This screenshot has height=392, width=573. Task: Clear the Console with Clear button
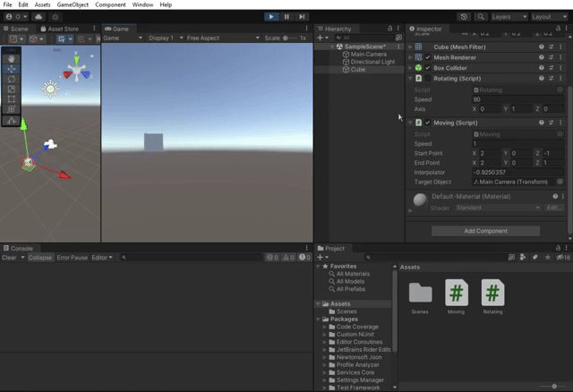tap(8, 258)
